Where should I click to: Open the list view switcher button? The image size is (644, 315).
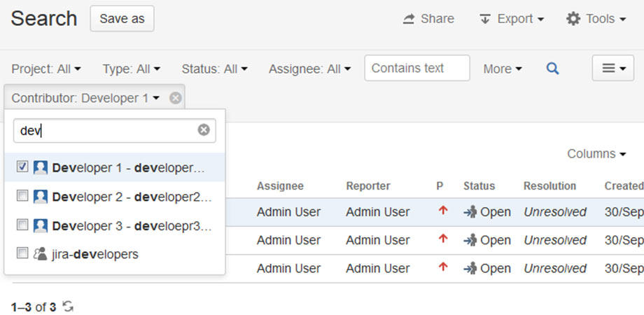(612, 68)
